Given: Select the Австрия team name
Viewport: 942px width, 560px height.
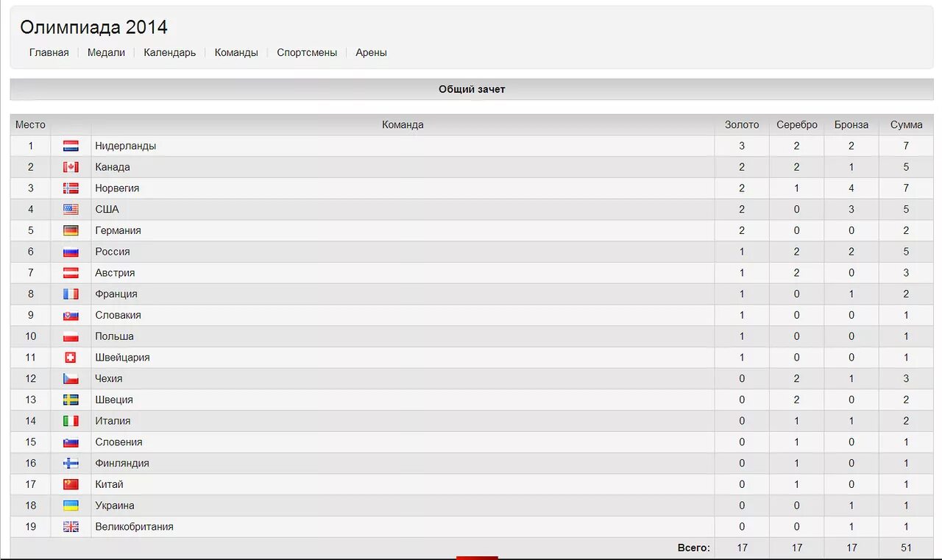Looking at the screenshot, I should [x=115, y=273].
